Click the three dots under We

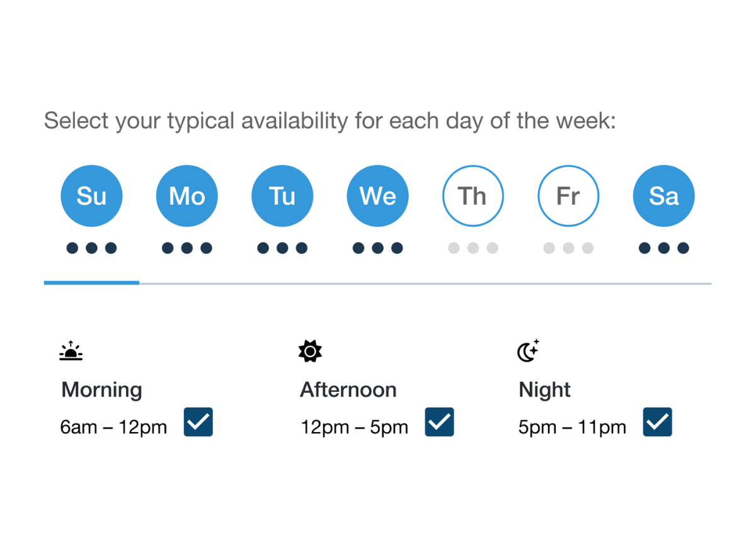(x=378, y=248)
